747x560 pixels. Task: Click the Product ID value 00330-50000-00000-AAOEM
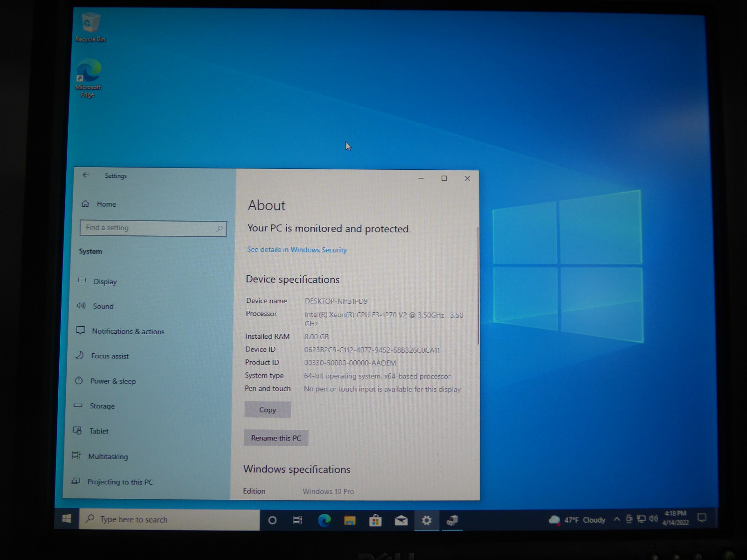click(x=350, y=363)
